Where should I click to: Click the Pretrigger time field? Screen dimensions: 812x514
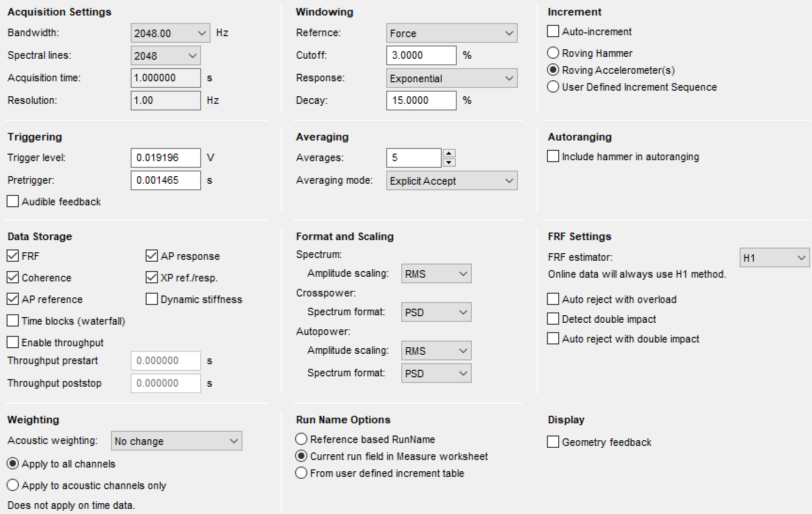(165, 180)
